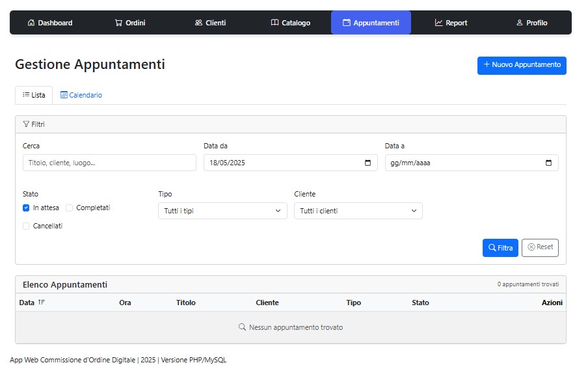Click the person icon beside Profilo
This screenshot has height=378, width=588.
[x=519, y=23]
